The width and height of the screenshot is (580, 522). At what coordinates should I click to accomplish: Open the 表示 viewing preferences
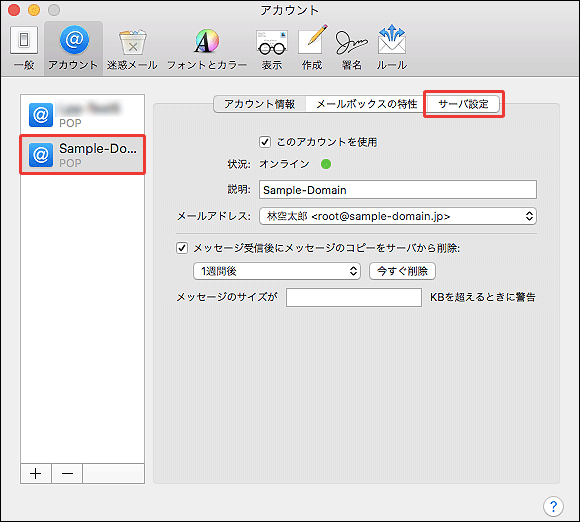pos(272,48)
